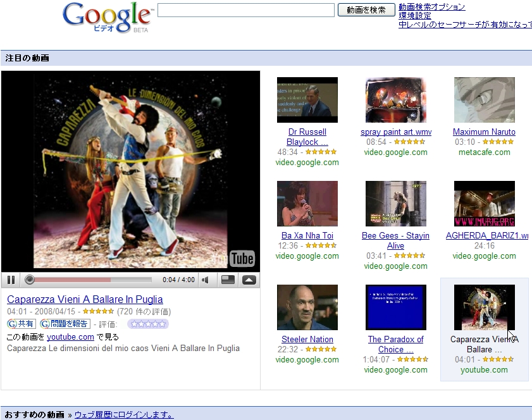The image size is (532, 420).
Task: Click the 48:34 duration under Dr Russell Blaylock
Action: pyautogui.click(x=288, y=152)
